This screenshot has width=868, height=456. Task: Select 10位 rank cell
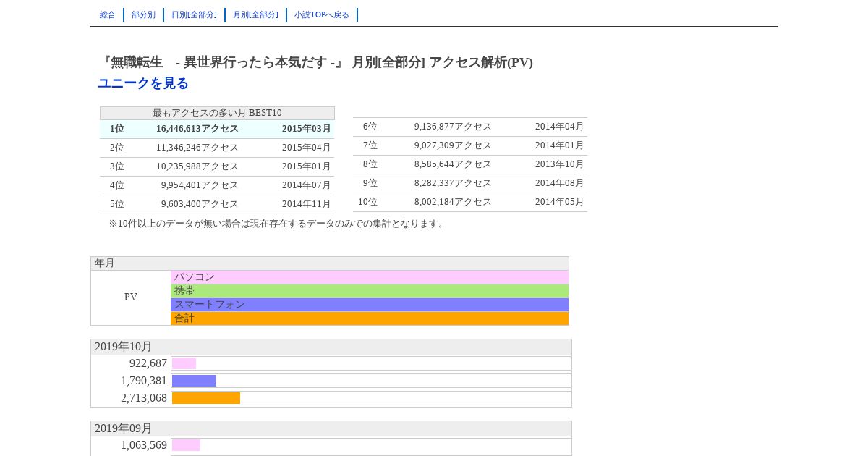pos(368,202)
